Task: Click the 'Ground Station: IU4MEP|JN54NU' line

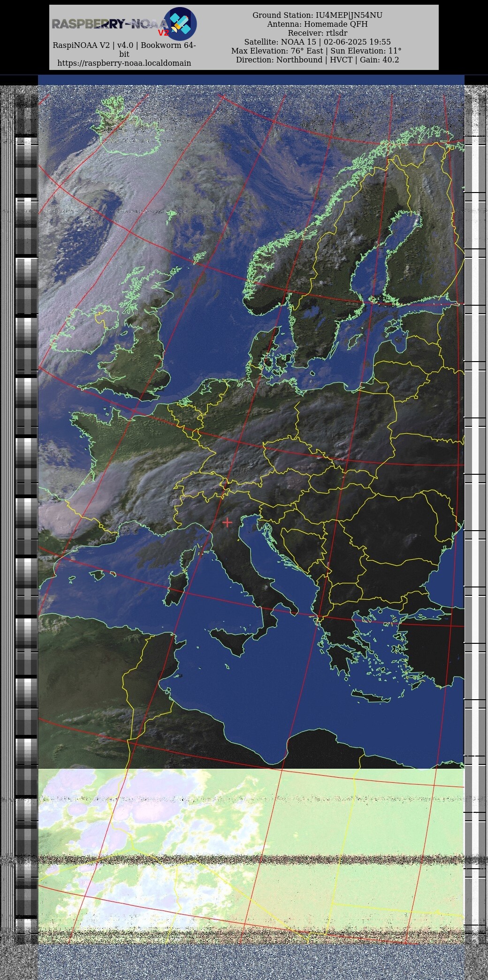Action: click(x=317, y=15)
